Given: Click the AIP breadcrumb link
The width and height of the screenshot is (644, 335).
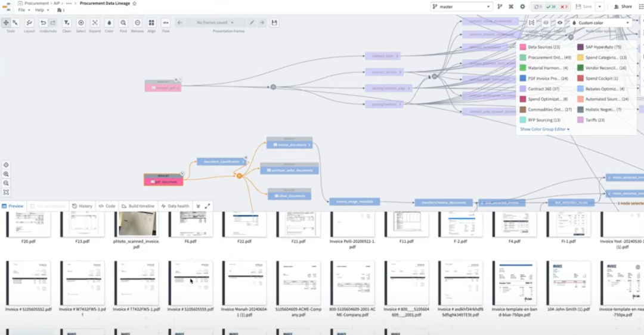Looking at the screenshot, I should [x=57, y=4].
